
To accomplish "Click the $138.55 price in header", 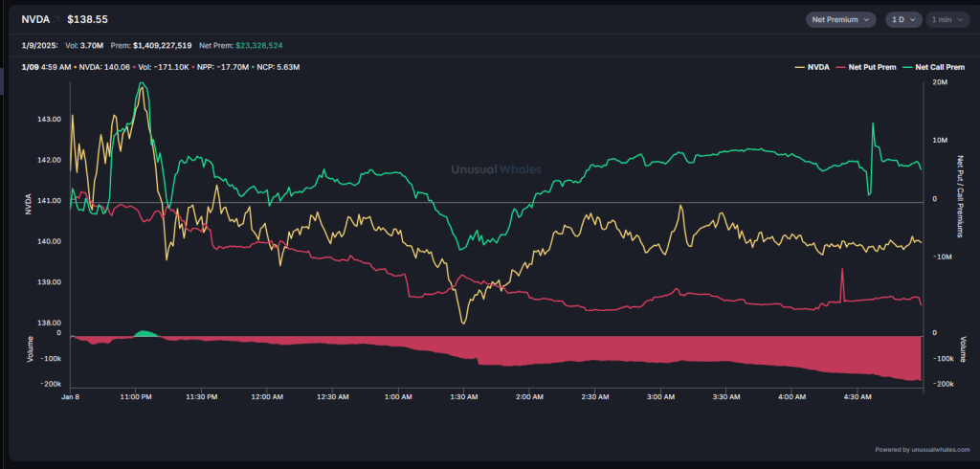I will click(86, 19).
